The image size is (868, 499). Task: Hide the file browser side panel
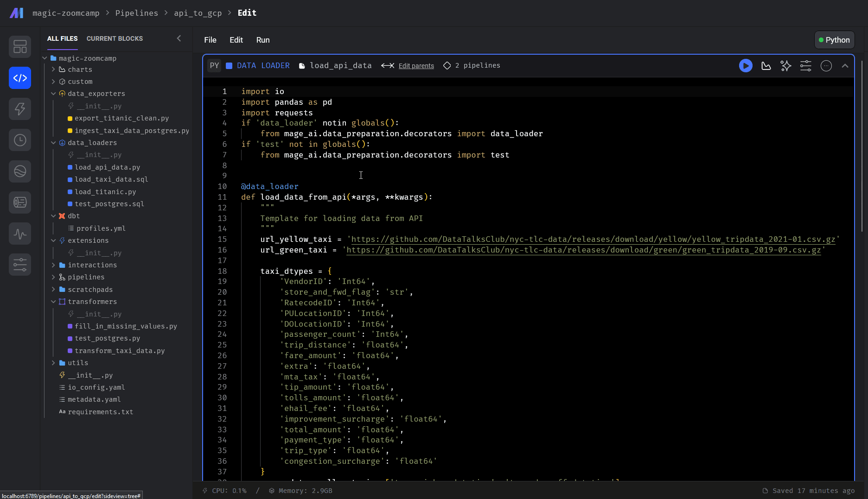(179, 38)
